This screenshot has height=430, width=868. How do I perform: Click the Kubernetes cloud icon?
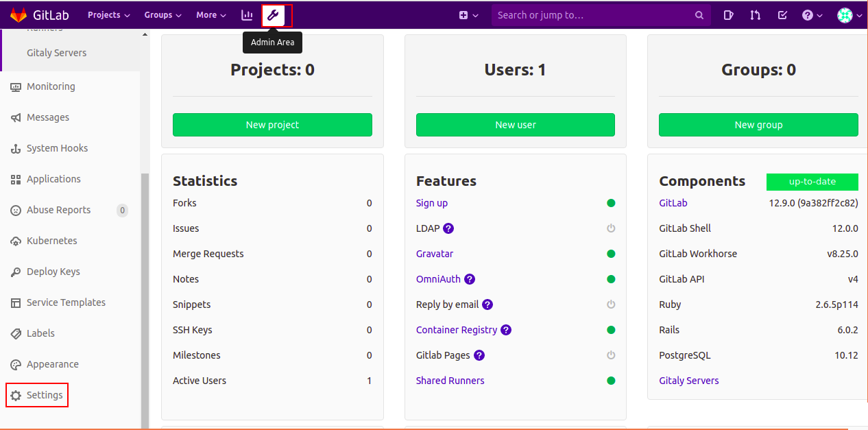pyautogui.click(x=16, y=241)
